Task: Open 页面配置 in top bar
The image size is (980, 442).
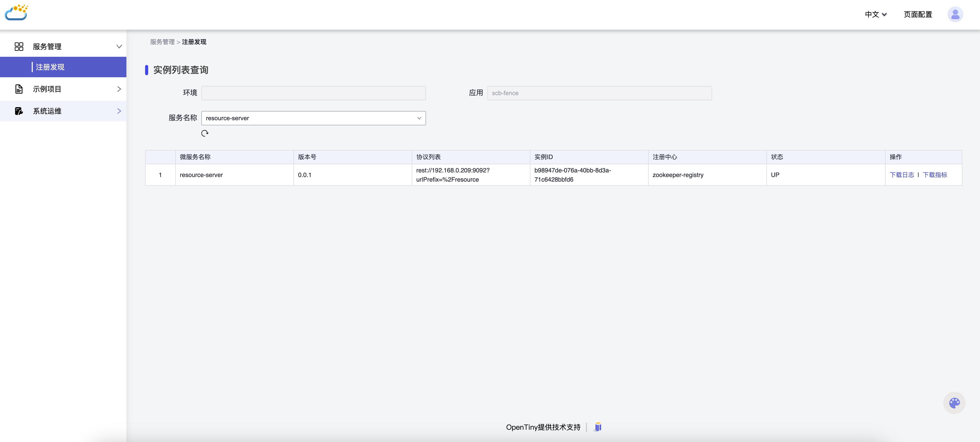Action: pos(918,15)
